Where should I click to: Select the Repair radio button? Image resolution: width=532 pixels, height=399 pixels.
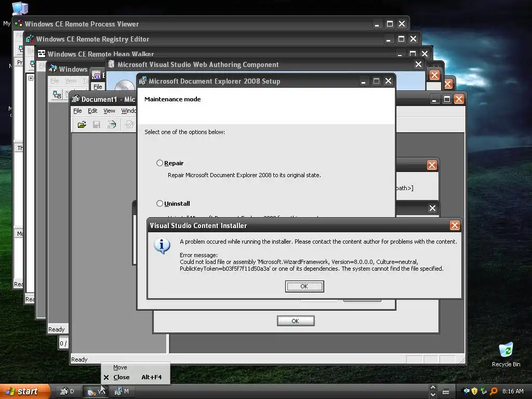[159, 163]
